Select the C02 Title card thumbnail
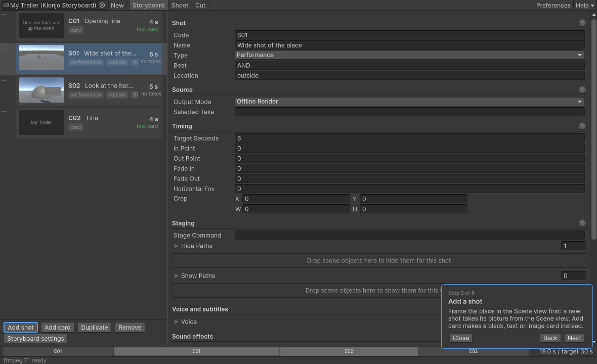597x364 pixels. [x=41, y=122]
